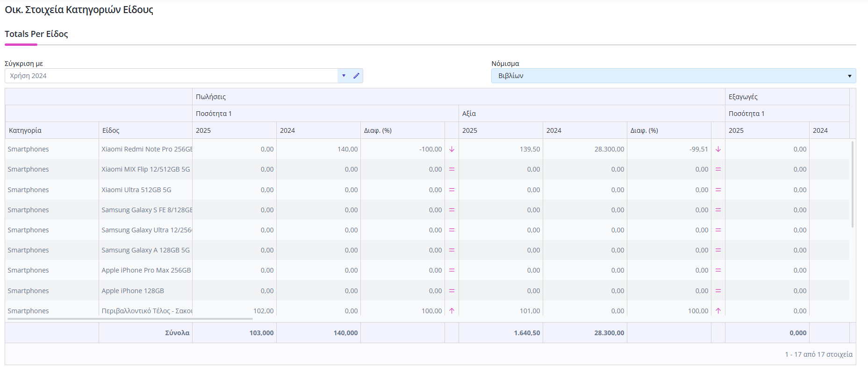Click the 28.300,00 cell in the Xiaomi Redmi Note Pro row
Image resolution: width=868 pixels, height=374 pixels.
[585, 149]
